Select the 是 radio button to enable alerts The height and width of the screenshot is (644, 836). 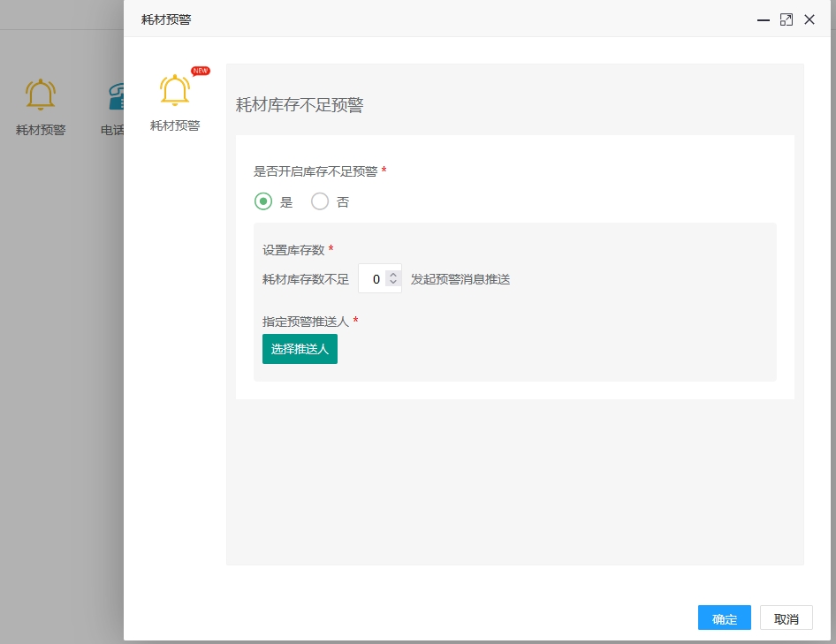(263, 201)
